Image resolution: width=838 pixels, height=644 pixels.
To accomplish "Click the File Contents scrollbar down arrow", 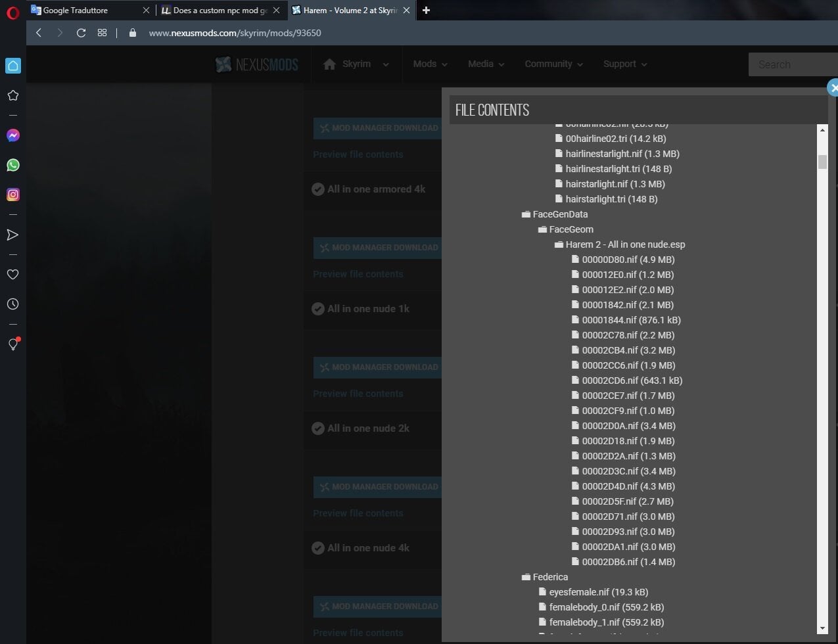I will pos(822,629).
